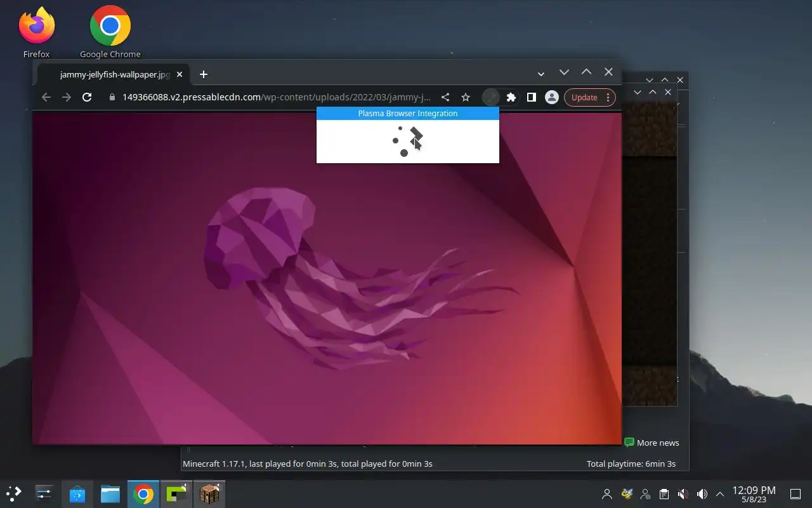Click the address bar URL field
The height and width of the screenshot is (508, 812).
pyautogui.click(x=276, y=97)
